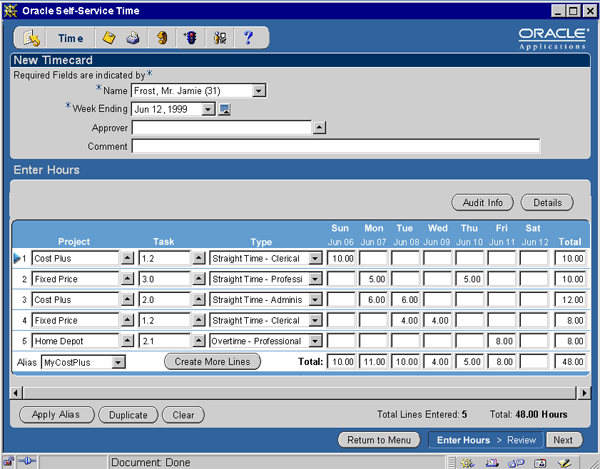600x469 pixels.
Task: Select the Enter Hours step label
Action: [463, 440]
